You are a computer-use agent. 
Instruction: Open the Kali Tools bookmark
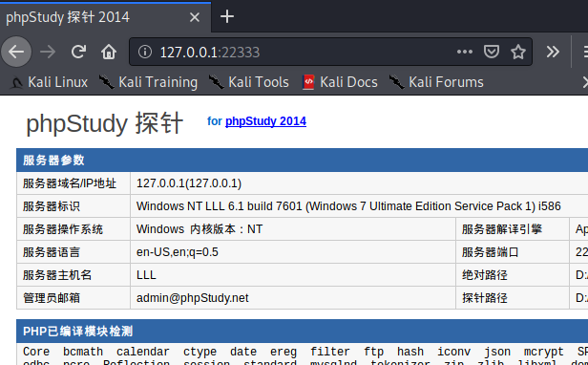click(x=248, y=82)
